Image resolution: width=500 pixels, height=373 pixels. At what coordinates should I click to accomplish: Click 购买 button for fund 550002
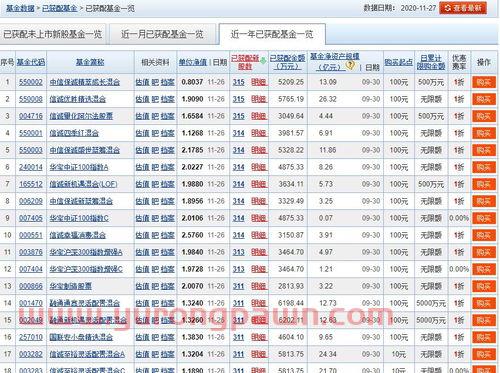click(x=484, y=82)
